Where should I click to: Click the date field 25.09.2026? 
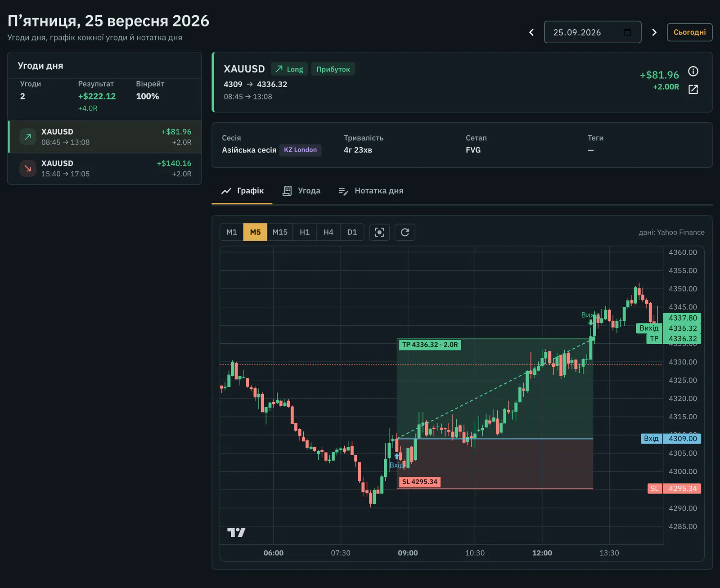coord(593,32)
